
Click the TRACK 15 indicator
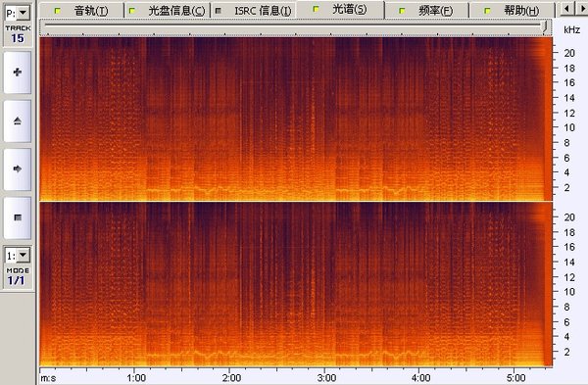(18, 34)
